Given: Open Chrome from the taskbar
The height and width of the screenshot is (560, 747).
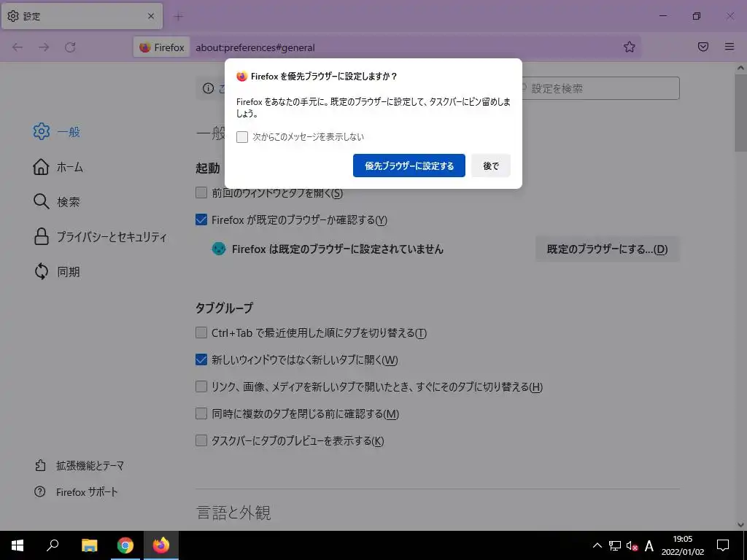Looking at the screenshot, I should pyautogui.click(x=125, y=545).
